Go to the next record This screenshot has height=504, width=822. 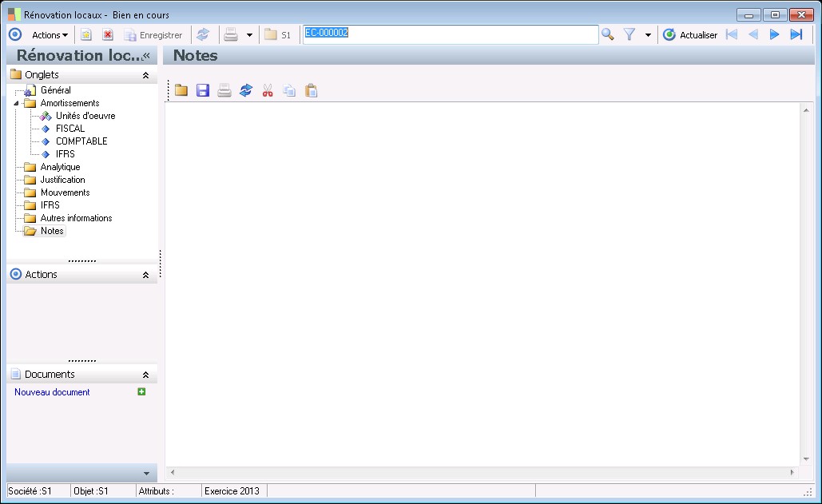point(774,35)
